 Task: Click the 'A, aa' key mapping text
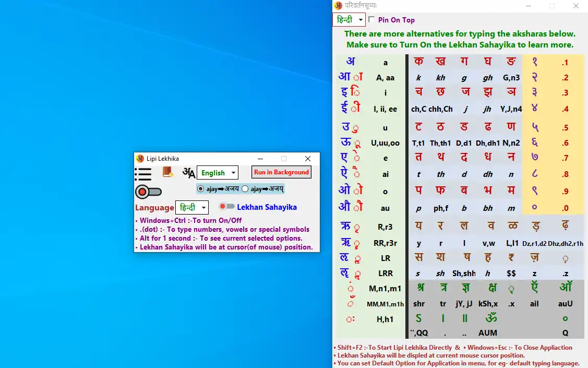385,78
